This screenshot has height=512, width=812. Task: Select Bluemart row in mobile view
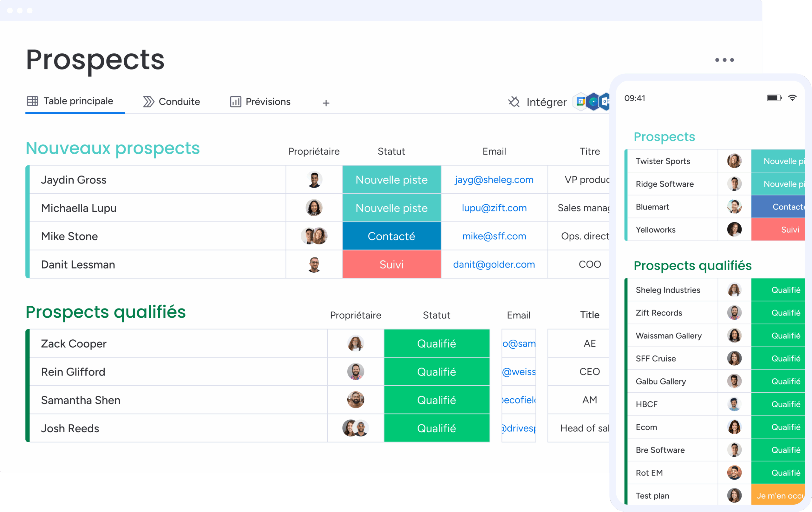(715, 207)
